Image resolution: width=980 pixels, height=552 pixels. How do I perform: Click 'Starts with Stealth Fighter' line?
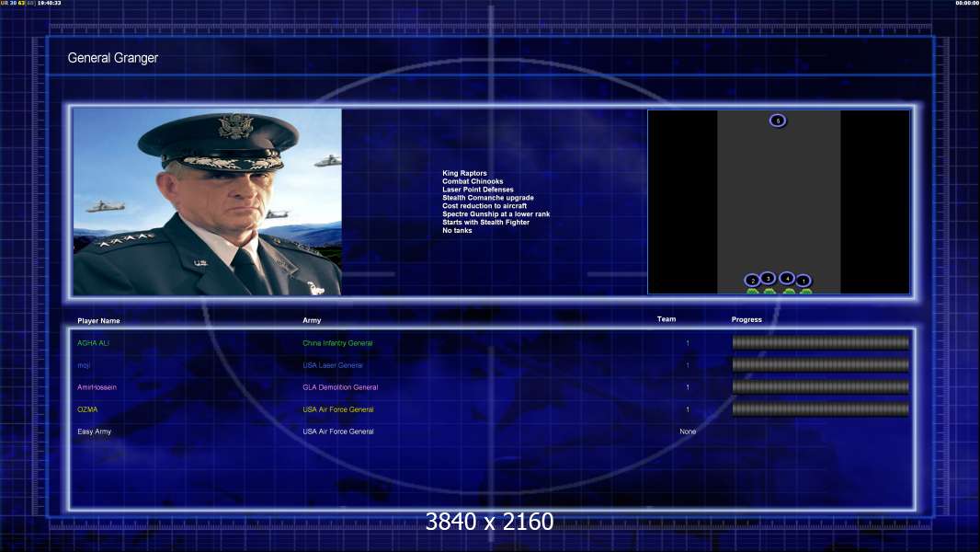(485, 222)
